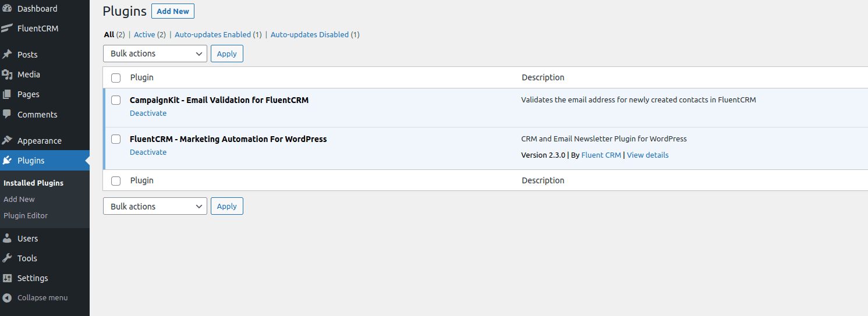Click the Media icon in sidebar

pyautogui.click(x=7, y=74)
